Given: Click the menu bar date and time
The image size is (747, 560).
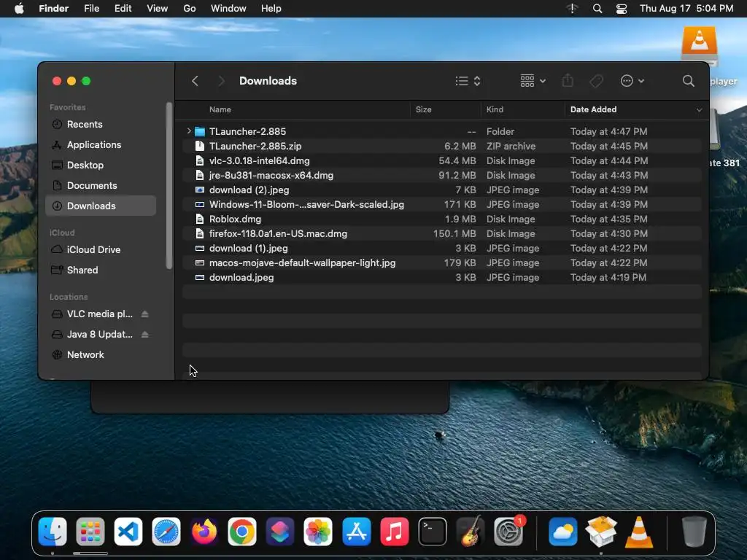Looking at the screenshot, I should [686, 9].
